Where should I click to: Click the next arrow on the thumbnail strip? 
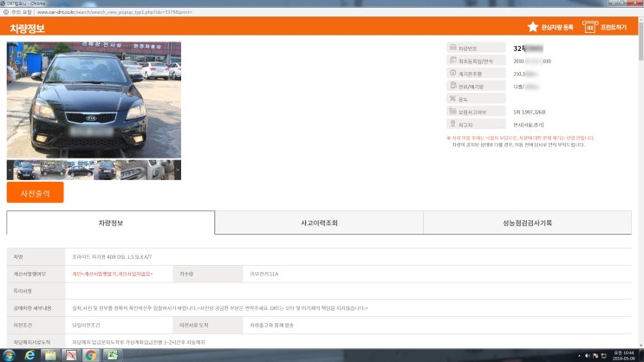[x=178, y=170]
